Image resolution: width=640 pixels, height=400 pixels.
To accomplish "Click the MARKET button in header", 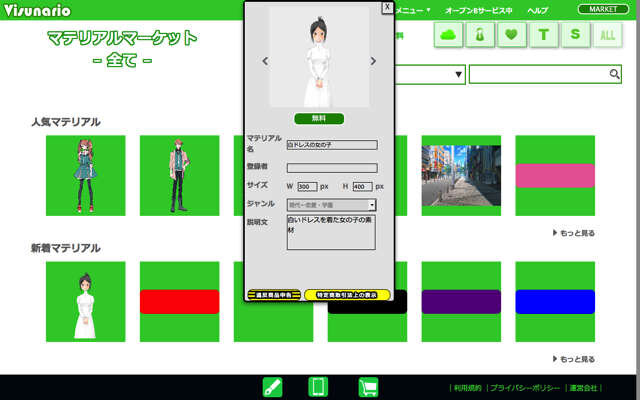I will [603, 9].
